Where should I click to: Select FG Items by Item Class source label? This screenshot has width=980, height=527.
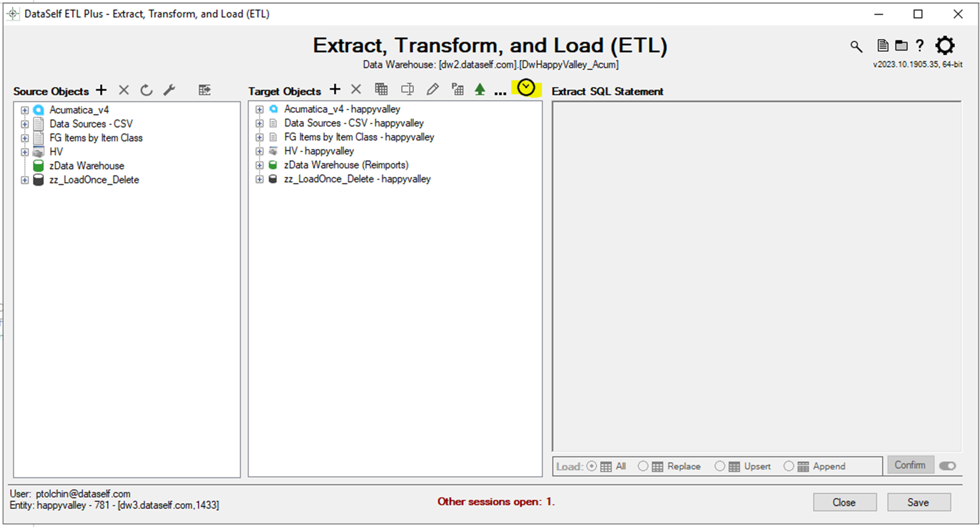(x=96, y=138)
